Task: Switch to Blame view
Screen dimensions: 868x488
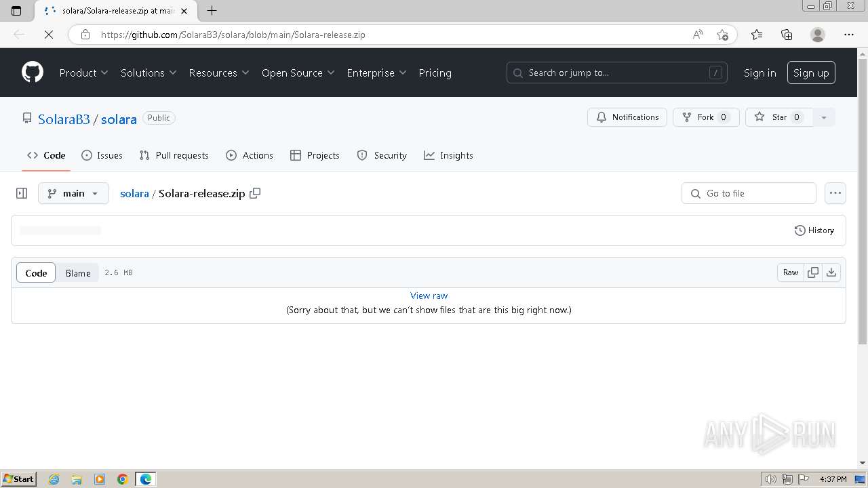Action: pyautogui.click(x=78, y=272)
